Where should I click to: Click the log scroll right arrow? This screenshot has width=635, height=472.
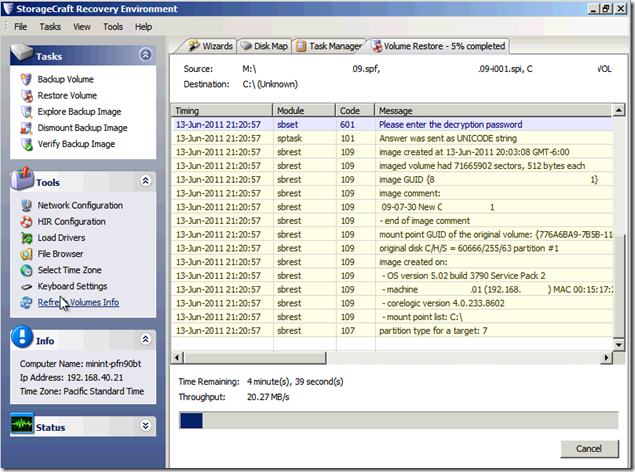tap(606, 357)
